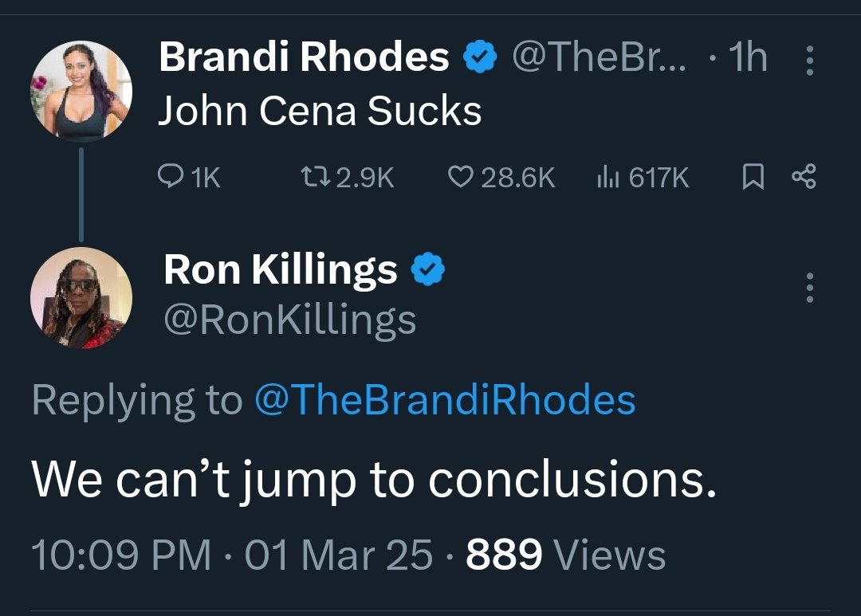Open more options on Brandi Rhodes' tweet
This screenshot has width=861, height=616.
pos(810,60)
